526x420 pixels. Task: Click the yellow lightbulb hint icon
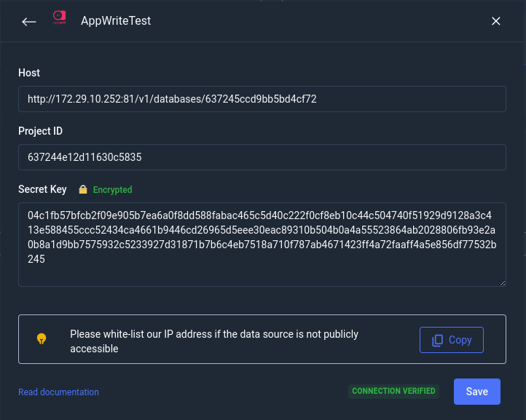(42, 339)
